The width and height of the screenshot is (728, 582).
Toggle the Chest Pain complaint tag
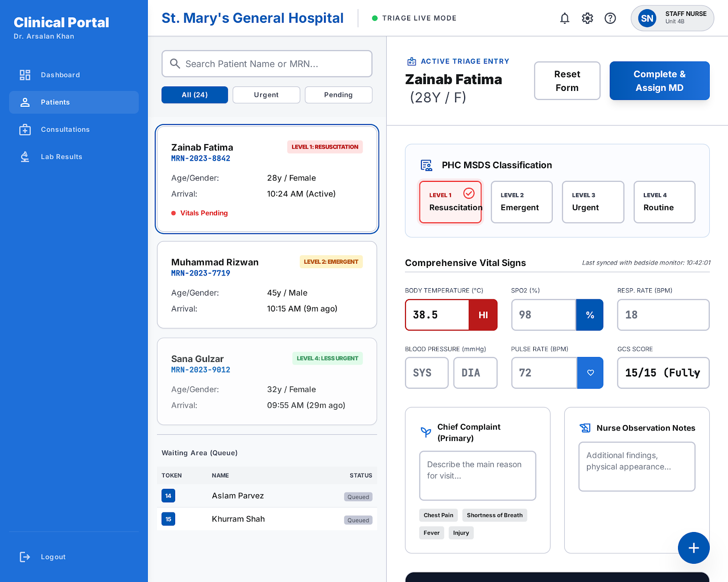pyautogui.click(x=438, y=515)
